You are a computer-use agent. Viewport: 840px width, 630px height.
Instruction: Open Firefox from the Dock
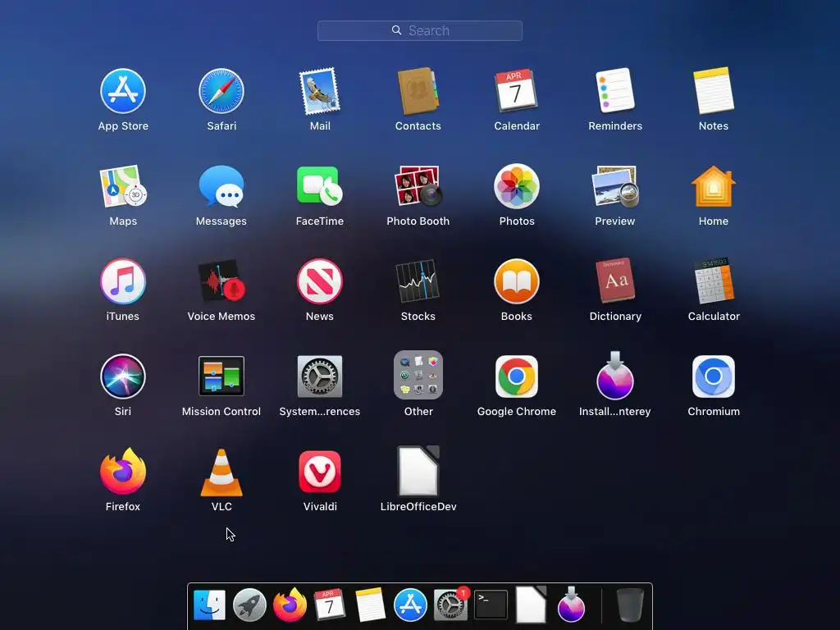click(290, 605)
